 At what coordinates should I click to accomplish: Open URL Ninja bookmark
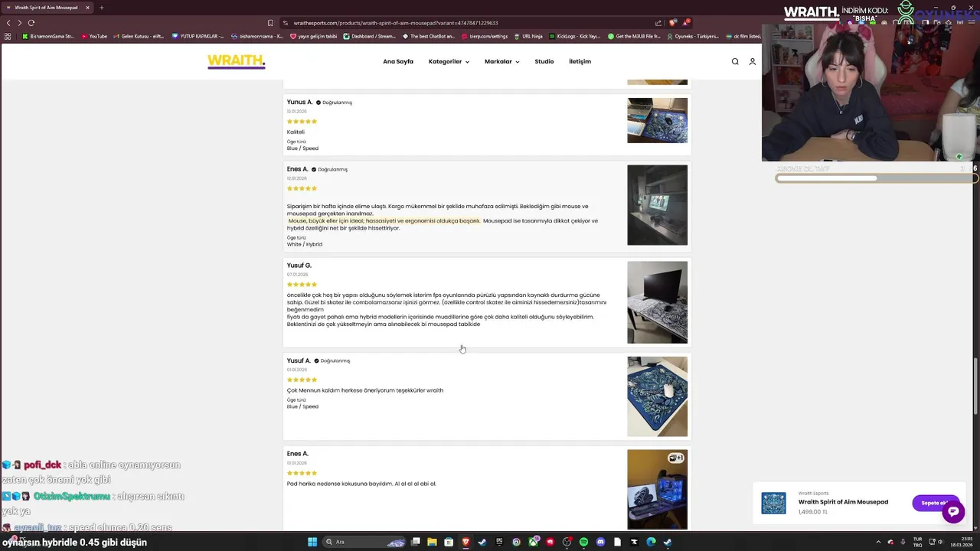click(528, 36)
